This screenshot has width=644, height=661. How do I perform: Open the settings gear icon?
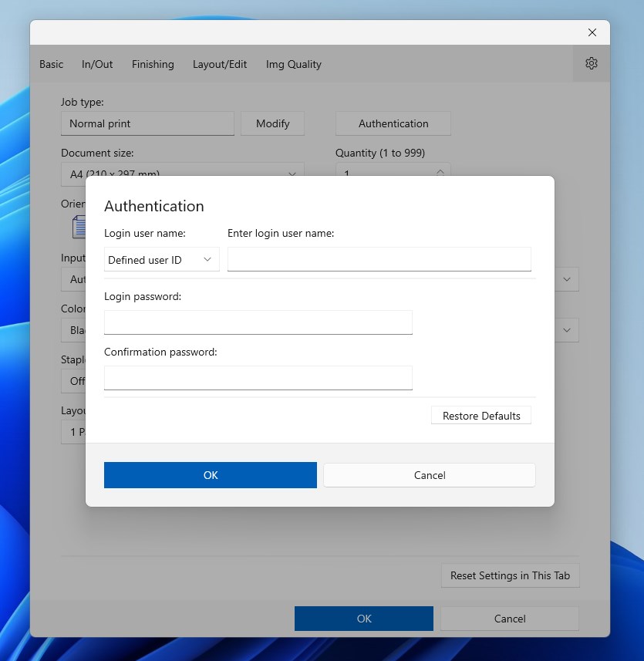(x=592, y=64)
